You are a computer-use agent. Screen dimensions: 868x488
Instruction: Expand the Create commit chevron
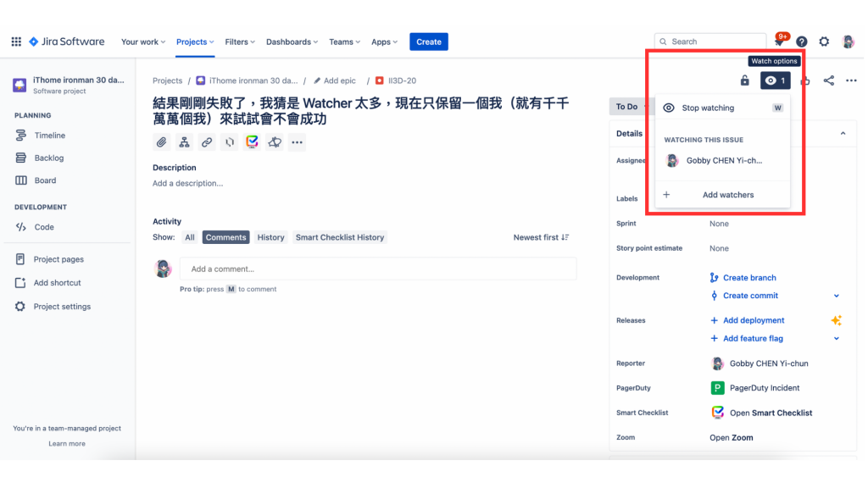pos(836,296)
